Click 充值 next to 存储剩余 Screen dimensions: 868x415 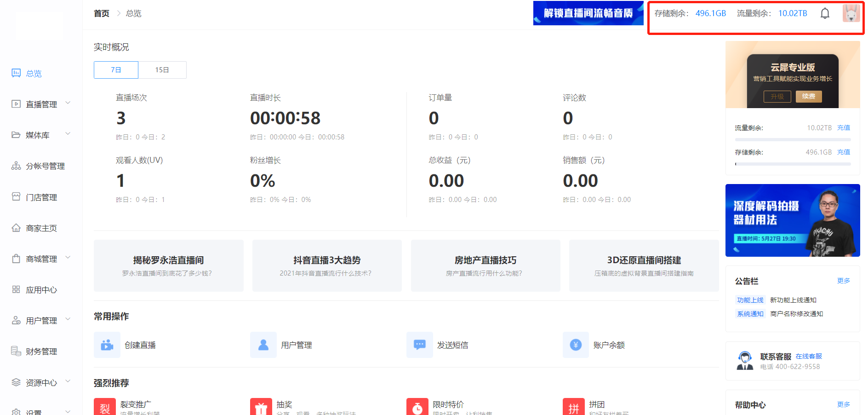[844, 152]
